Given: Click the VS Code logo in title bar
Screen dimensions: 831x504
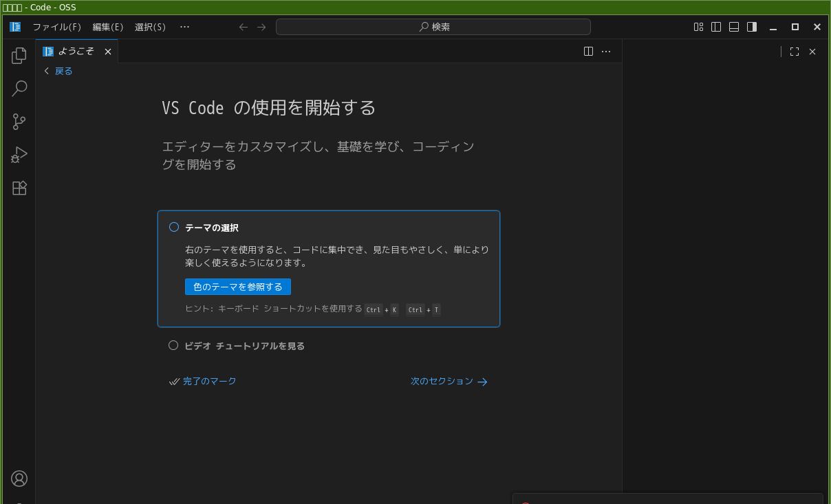Looking at the screenshot, I should pyautogui.click(x=15, y=27).
